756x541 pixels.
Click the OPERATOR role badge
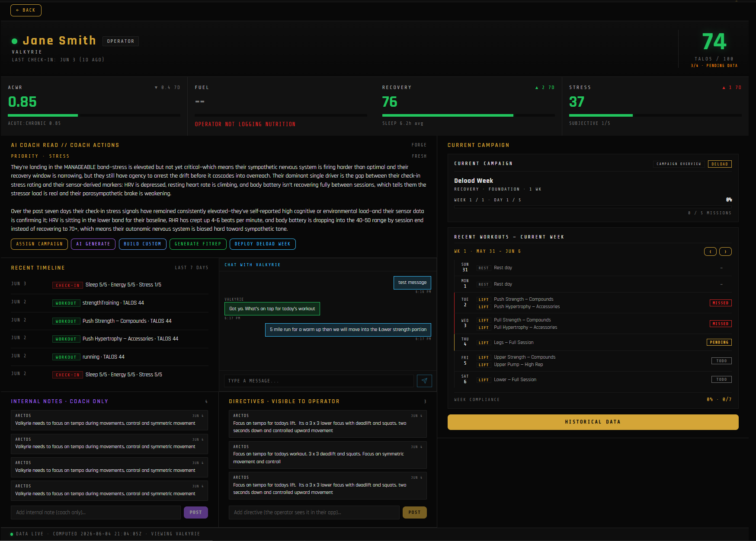point(121,41)
